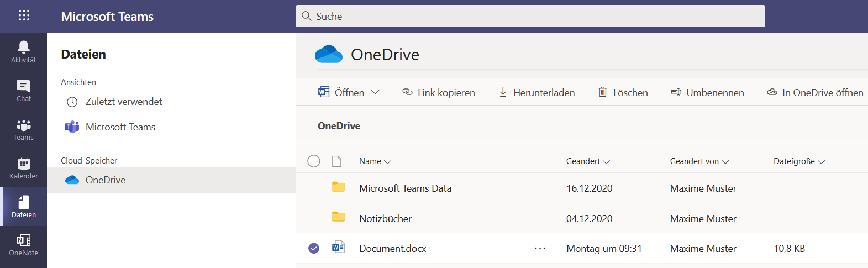The width and height of the screenshot is (868, 268).
Task: Open the app launcher grid icon
Action: point(24,15)
